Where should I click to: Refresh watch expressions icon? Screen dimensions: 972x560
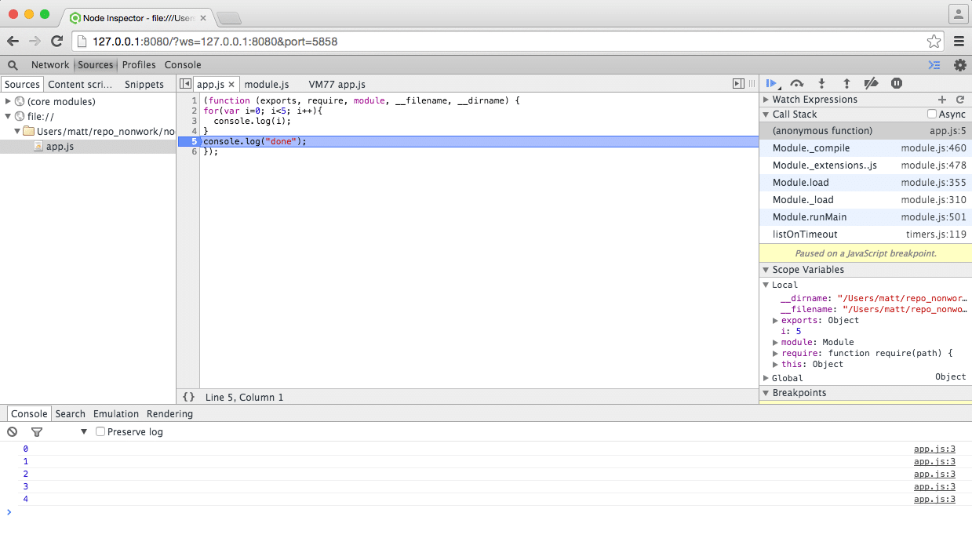pos(959,100)
